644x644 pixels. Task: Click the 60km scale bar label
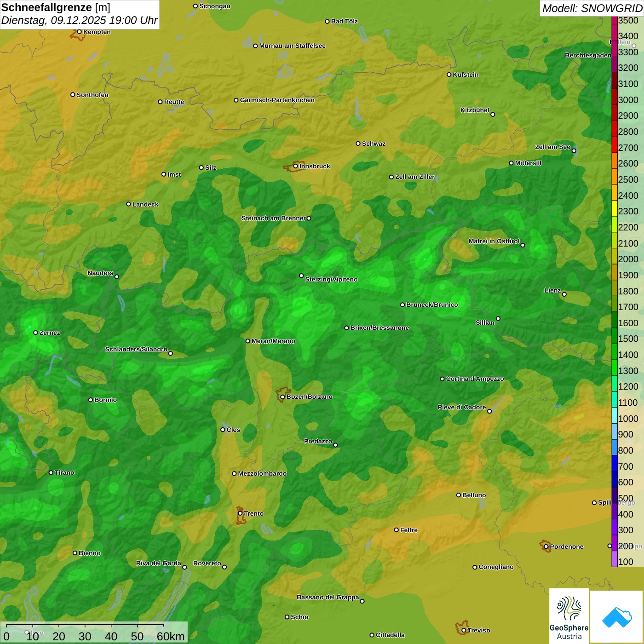point(171,636)
